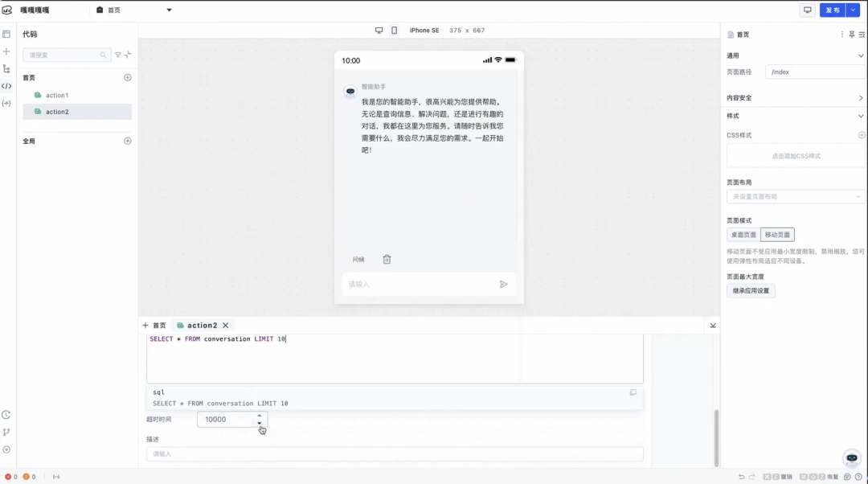868x484 pixels.
Task: Toggle mobile preview above the device canvas
Action: click(x=392, y=30)
